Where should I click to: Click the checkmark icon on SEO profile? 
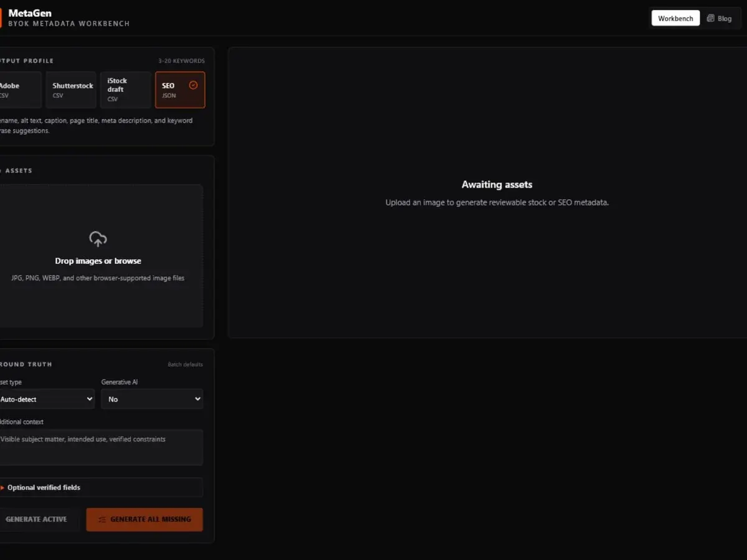click(x=193, y=85)
